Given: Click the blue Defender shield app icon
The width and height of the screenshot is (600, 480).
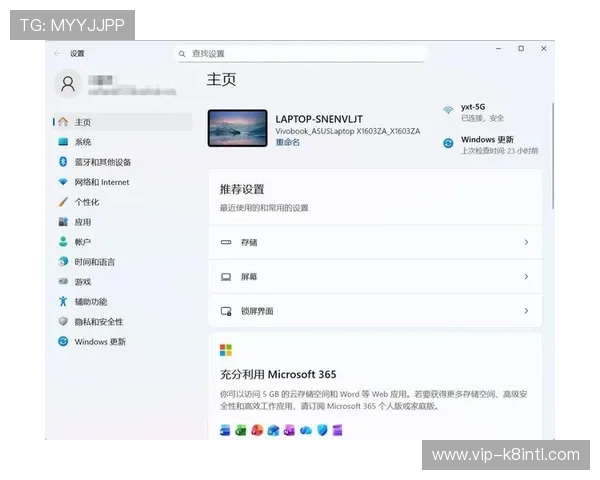Looking at the screenshot, I should pos(322,430).
